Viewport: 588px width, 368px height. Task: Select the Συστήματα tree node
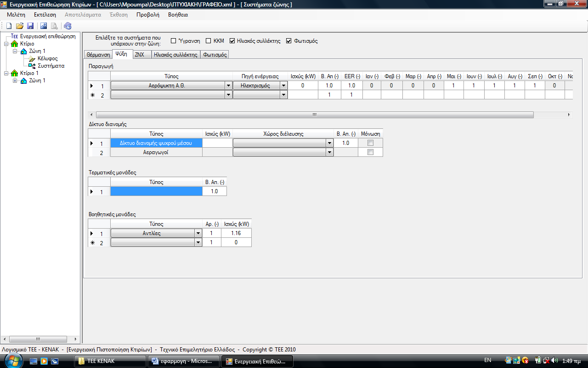pos(51,66)
